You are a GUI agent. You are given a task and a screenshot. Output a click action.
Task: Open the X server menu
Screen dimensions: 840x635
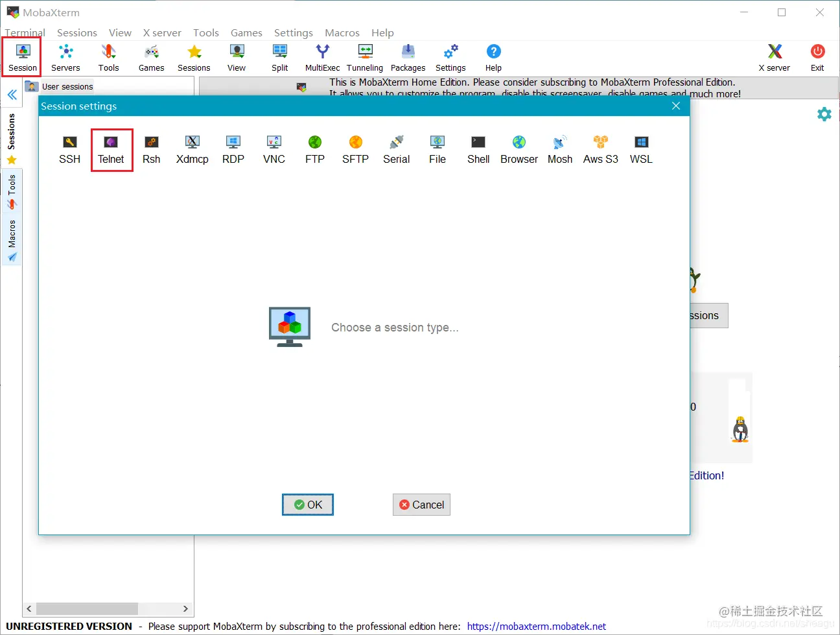click(x=162, y=32)
